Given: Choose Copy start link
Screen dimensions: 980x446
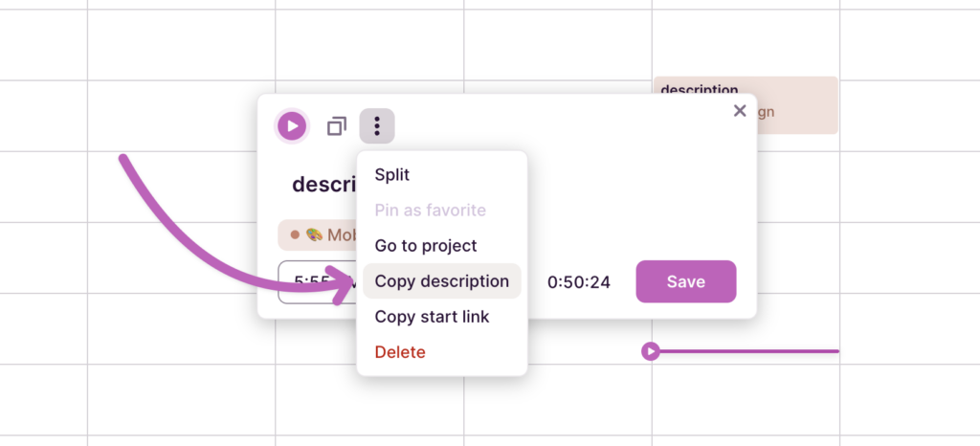Looking at the screenshot, I should 432,317.
